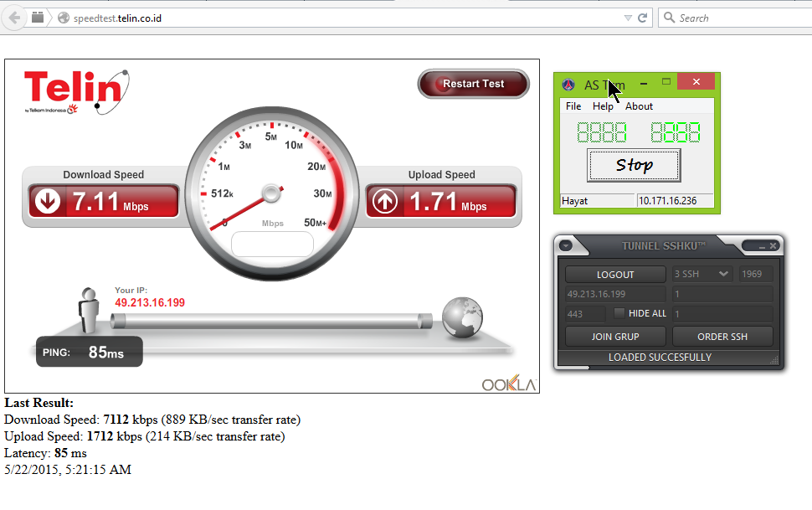Click the left green digital counter

click(602, 132)
